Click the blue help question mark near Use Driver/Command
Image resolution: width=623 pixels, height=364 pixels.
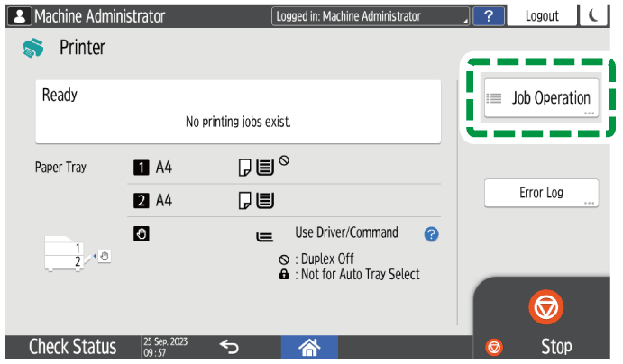point(431,233)
